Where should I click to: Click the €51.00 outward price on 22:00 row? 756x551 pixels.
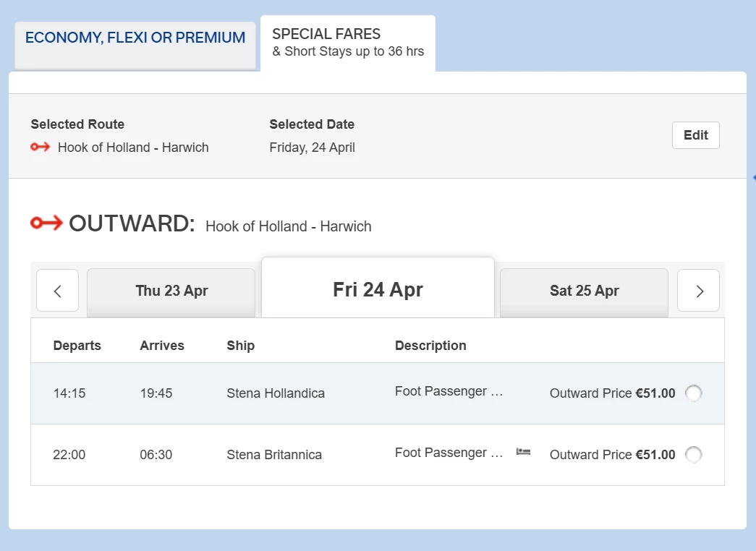point(655,455)
